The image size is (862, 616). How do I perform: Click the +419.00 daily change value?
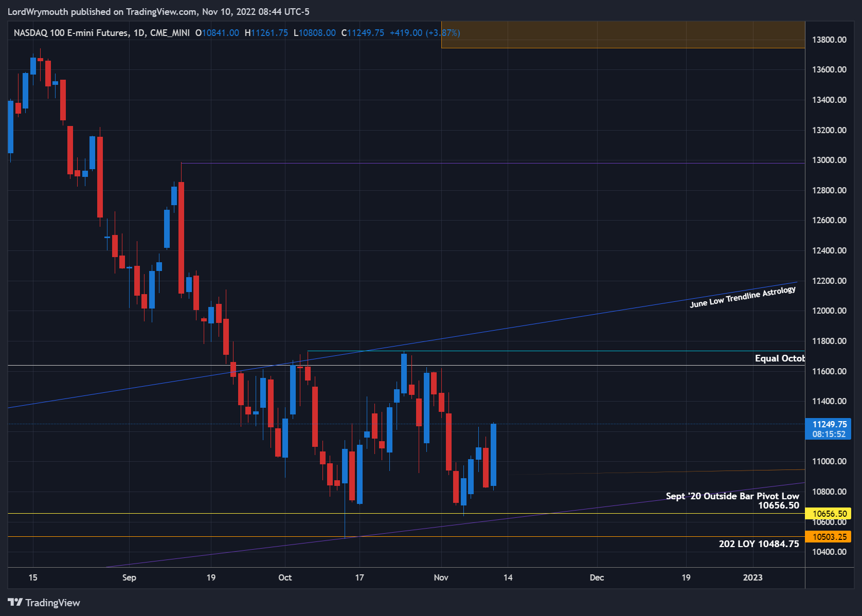point(406,33)
